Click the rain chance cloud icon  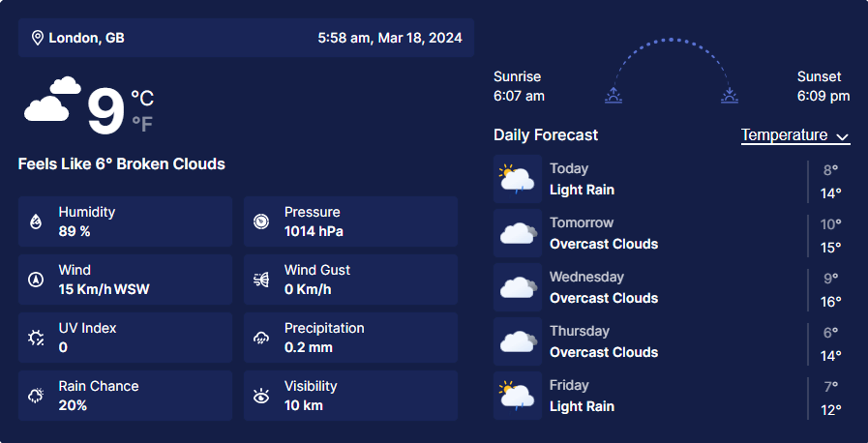[36, 396]
